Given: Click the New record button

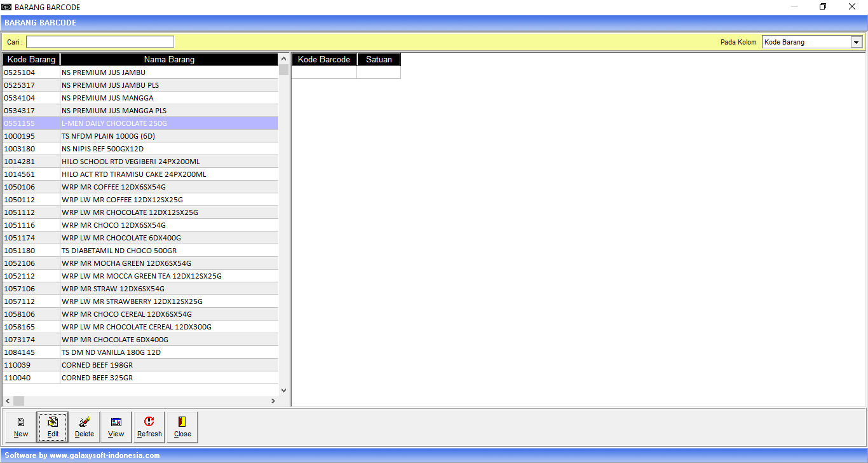Looking at the screenshot, I should click(x=21, y=427).
